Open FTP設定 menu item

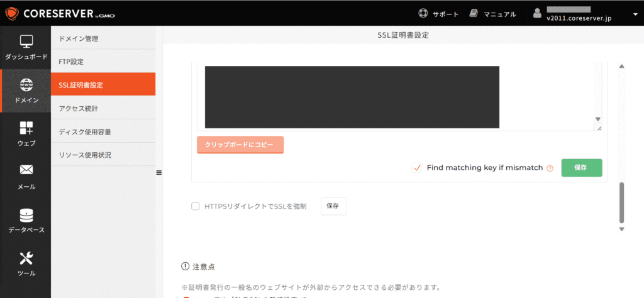pyautogui.click(x=103, y=62)
